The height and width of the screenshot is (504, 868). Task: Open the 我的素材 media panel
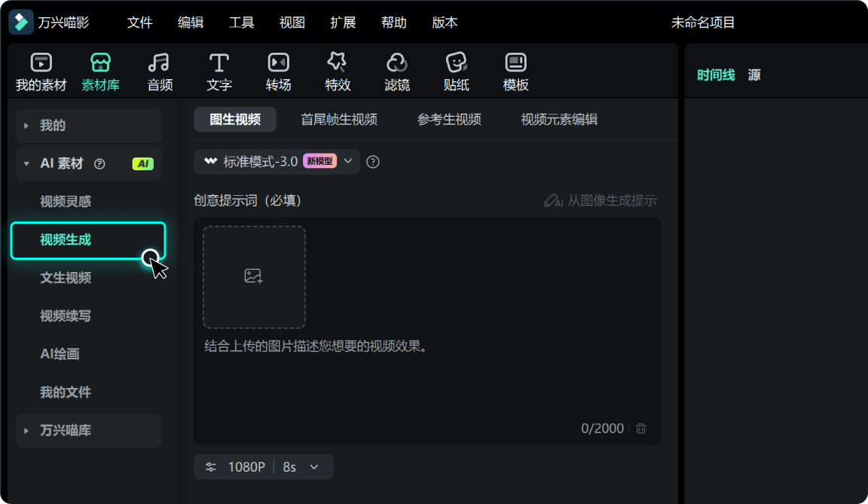click(x=41, y=72)
